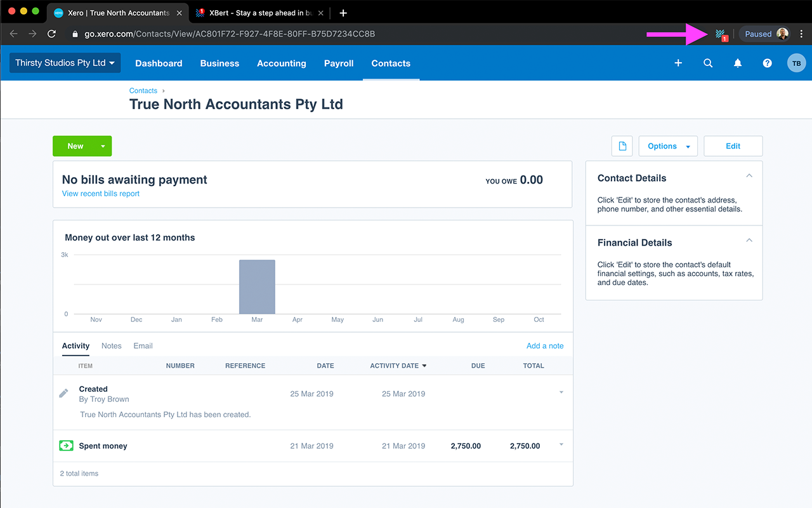Click the Reference column header

(245, 366)
